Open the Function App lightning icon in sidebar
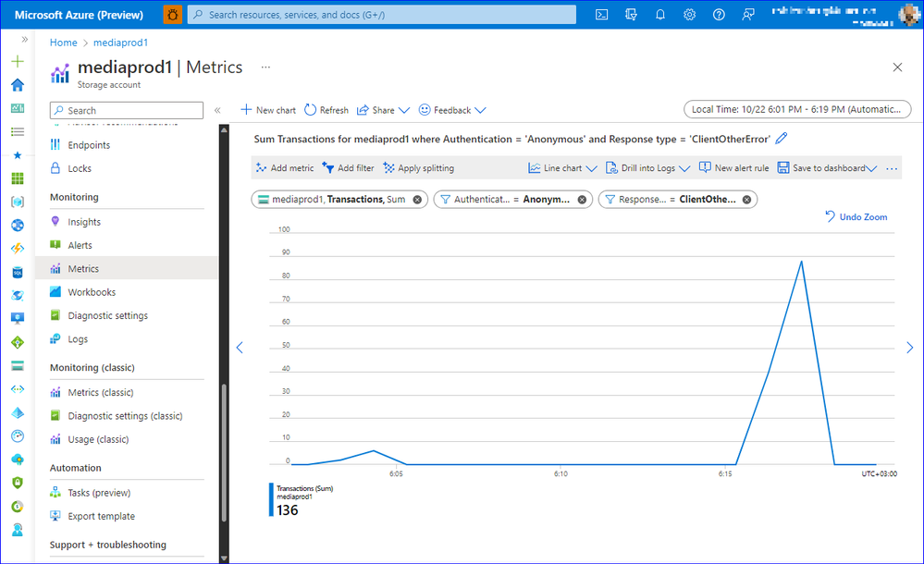The width and height of the screenshot is (924, 564). (18, 249)
